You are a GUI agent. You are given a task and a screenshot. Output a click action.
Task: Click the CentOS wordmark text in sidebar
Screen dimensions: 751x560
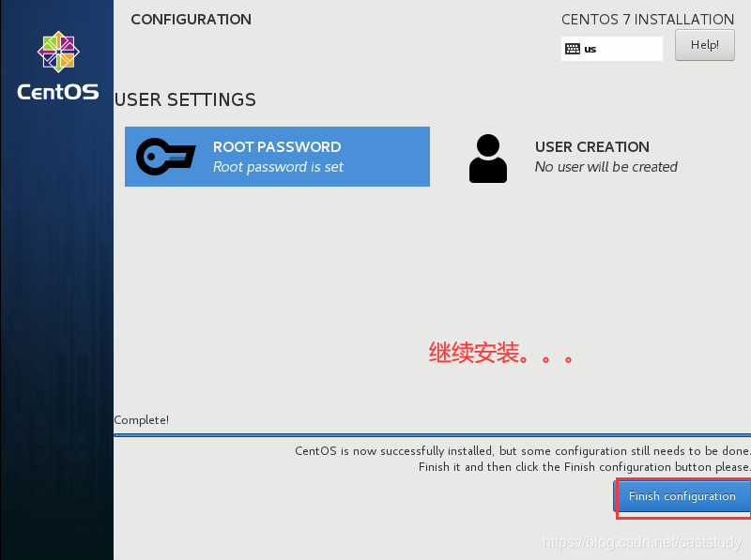(x=58, y=92)
